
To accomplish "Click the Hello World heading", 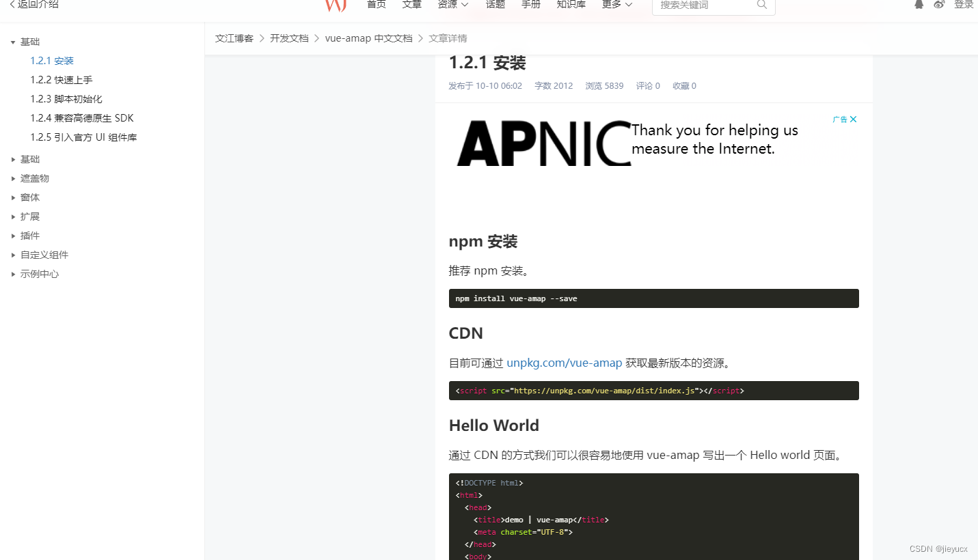I will tap(494, 425).
